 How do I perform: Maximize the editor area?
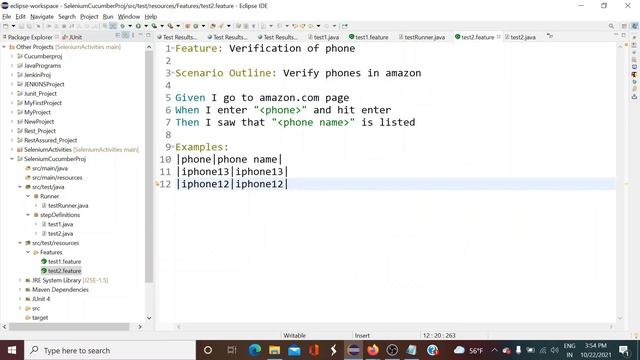[624, 36]
